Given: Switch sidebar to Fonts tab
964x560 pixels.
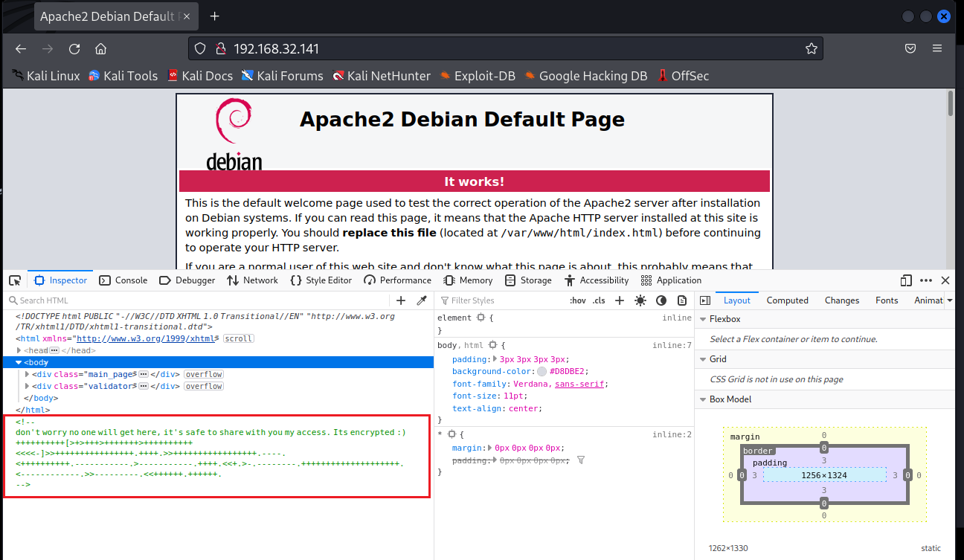Looking at the screenshot, I should tap(887, 300).
